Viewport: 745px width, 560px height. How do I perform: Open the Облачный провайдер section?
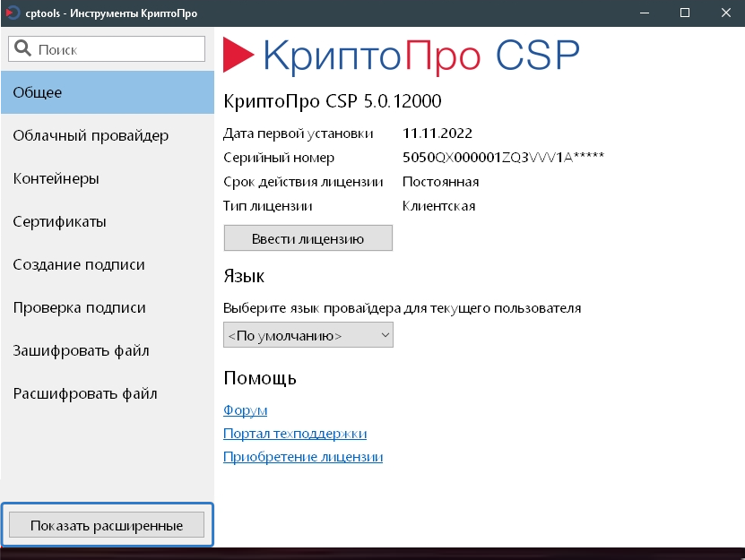point(108,135)
